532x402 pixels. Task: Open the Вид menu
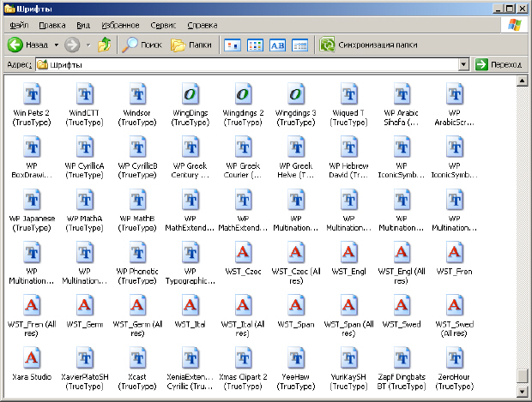tap(83, 25)
